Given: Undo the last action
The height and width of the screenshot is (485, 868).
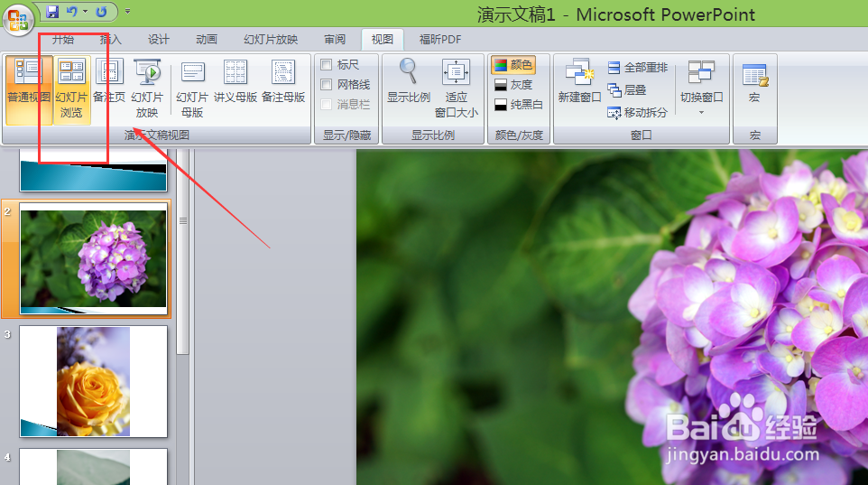Looking at the screenshot, I should [x=72, y=12].
